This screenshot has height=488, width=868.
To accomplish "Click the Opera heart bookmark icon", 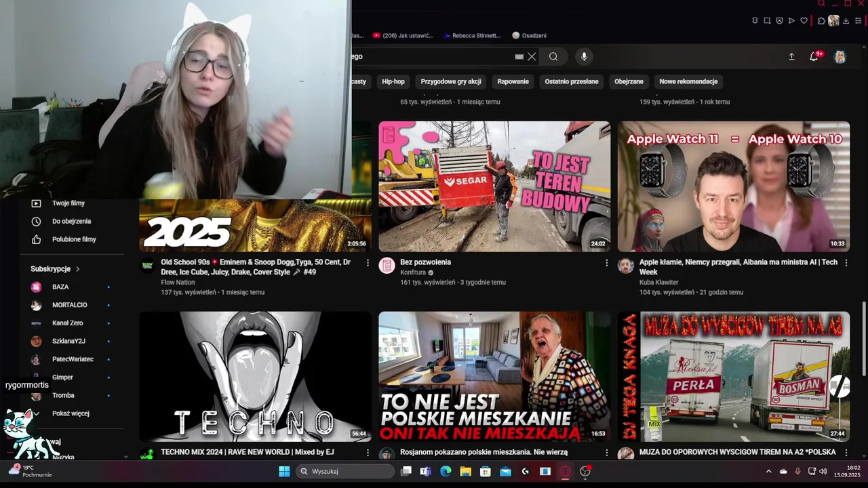I will coord(804,20).
